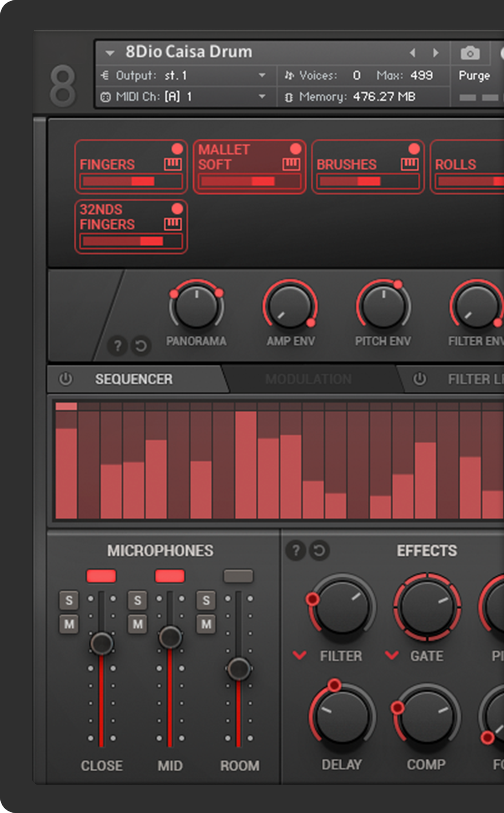
Task: Click the Output routing icon
Action: click(x=105, y=75)
